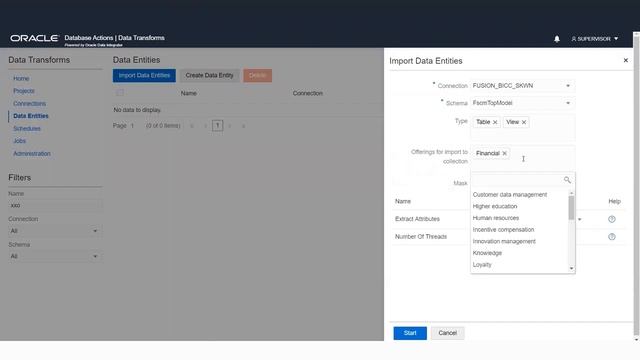This screenshot has width=640, height=360.
Task: Click the search magnifier in offerings list
Action: (x=567, y=180)
